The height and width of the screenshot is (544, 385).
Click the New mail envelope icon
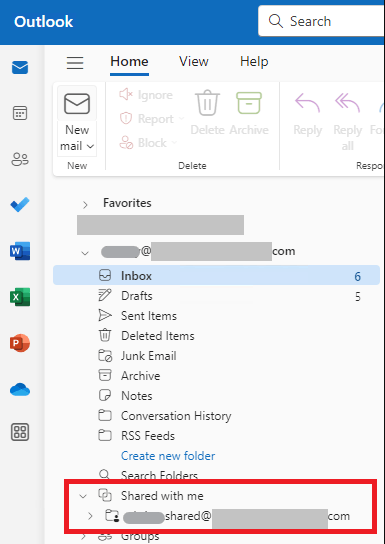[77, 103]
